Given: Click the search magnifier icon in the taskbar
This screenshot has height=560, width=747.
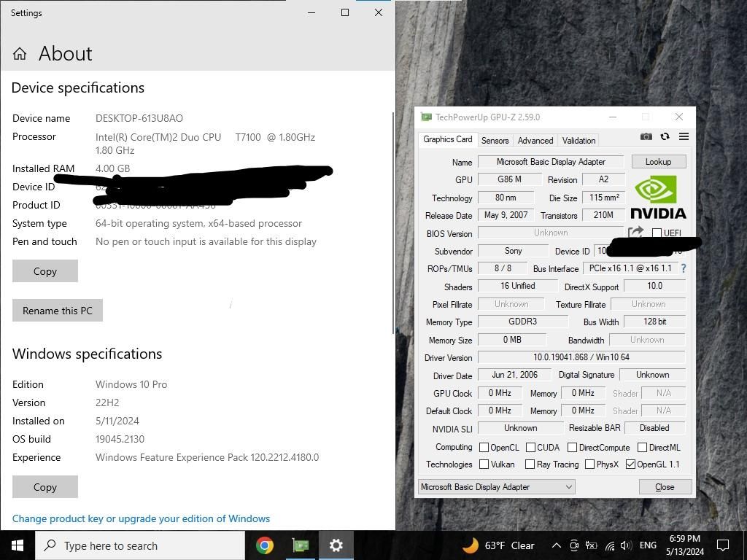Looking at the screenshot, I should (50, 545).
